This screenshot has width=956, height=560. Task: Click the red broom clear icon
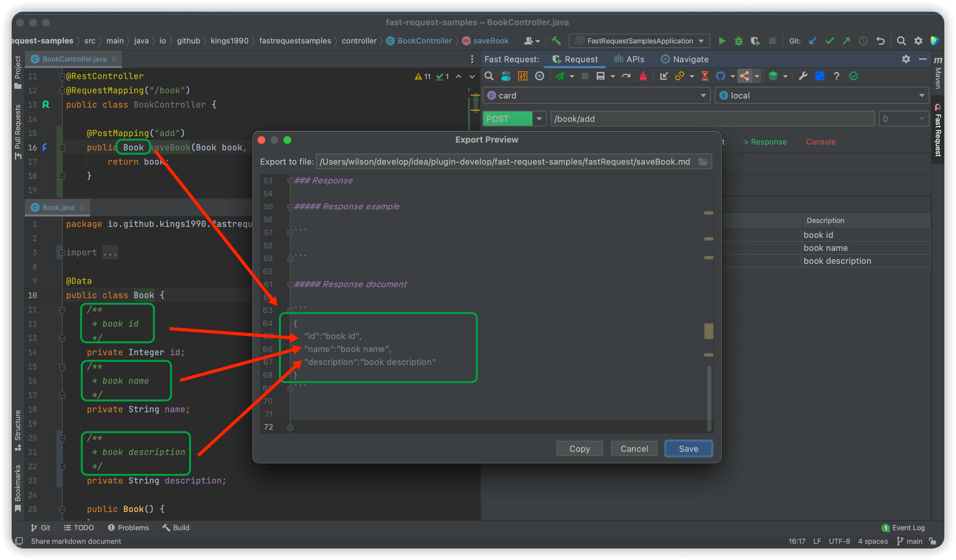(643, 76)
